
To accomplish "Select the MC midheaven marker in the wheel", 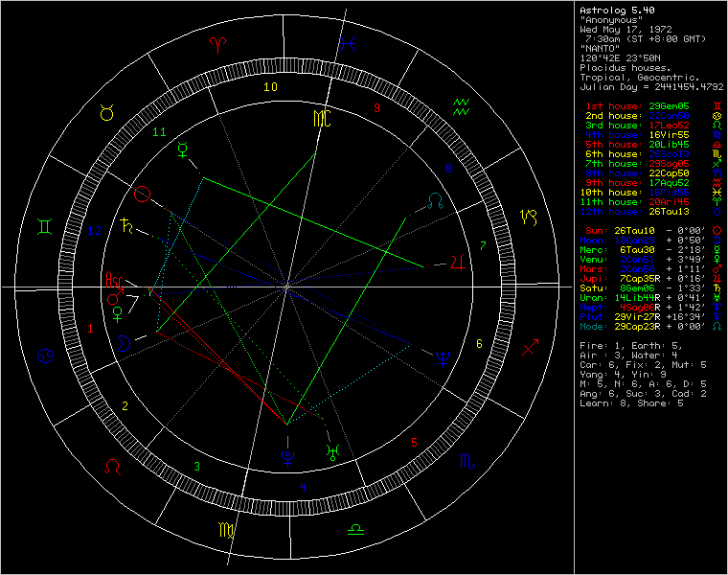I will tap(322, 119).
